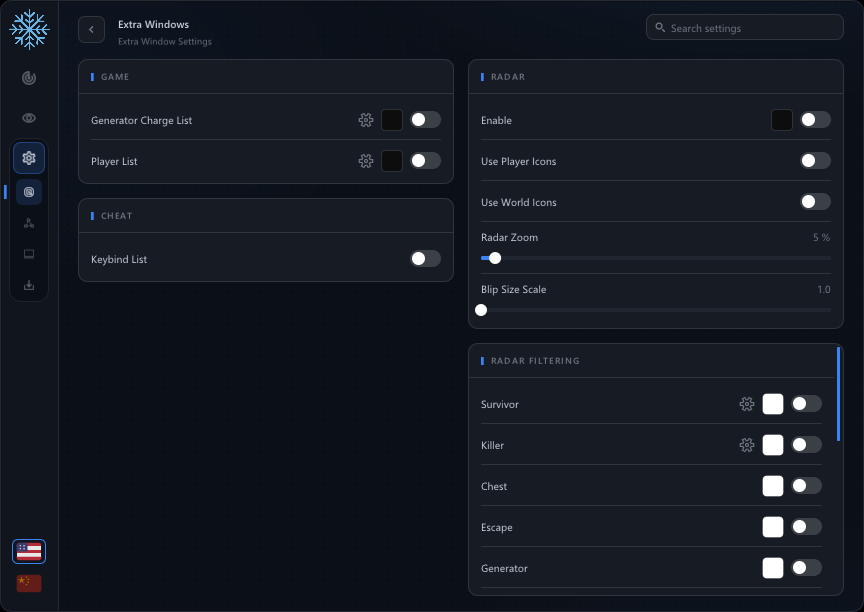
Task: Switch language to Chinese flag
Action: pyautogui.click(x=29, y=583)
